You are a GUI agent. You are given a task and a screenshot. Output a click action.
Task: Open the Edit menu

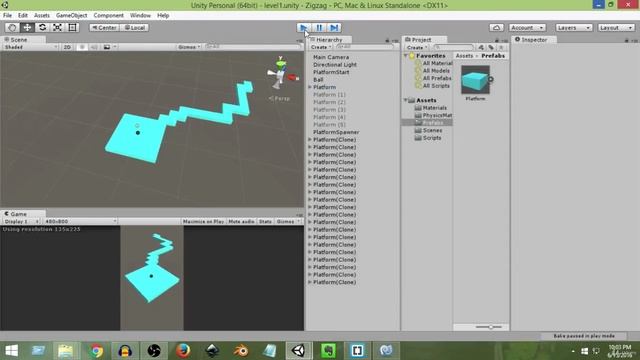23,15
